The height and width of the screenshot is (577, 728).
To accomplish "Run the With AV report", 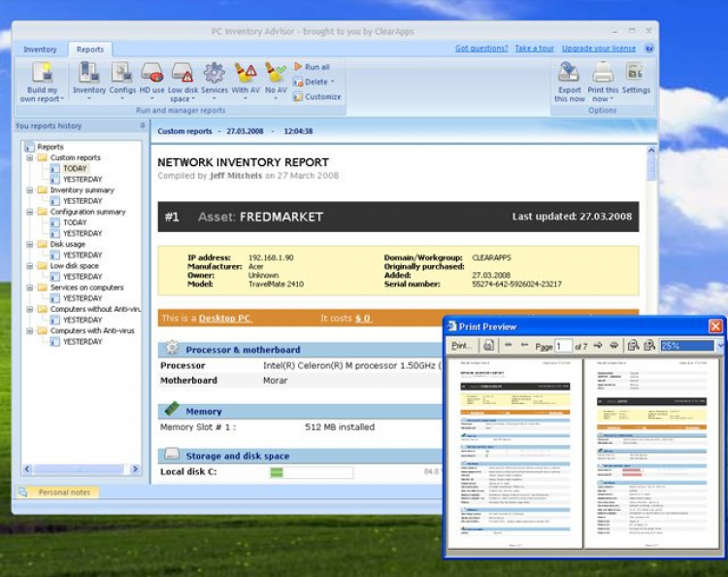I will (246, 80).
